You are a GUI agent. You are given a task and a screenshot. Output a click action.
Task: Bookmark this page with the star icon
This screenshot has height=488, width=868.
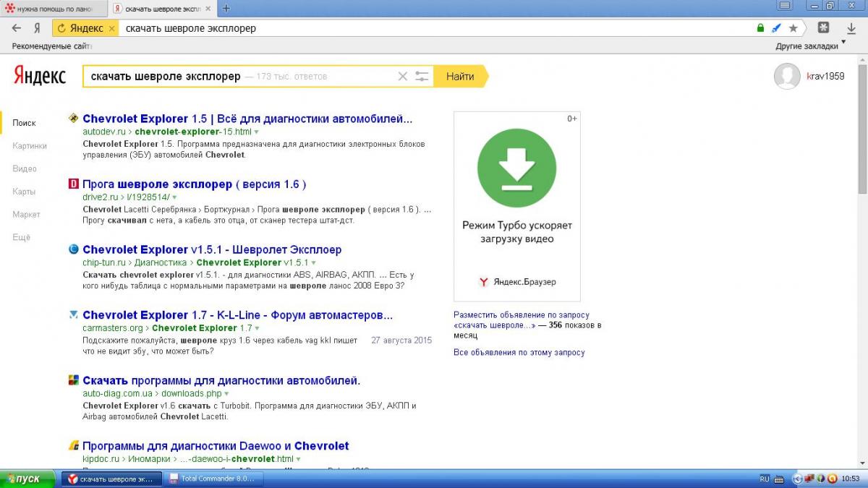point(793,28)
